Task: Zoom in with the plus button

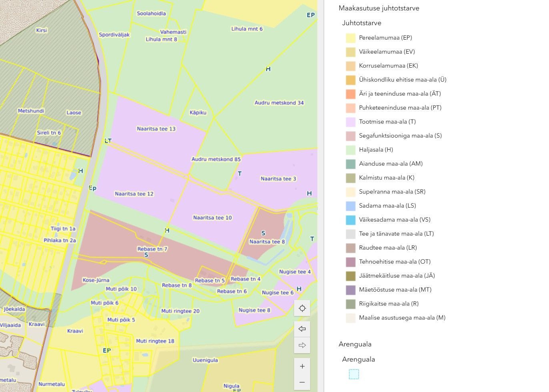Action: click(x=302, y=366)
